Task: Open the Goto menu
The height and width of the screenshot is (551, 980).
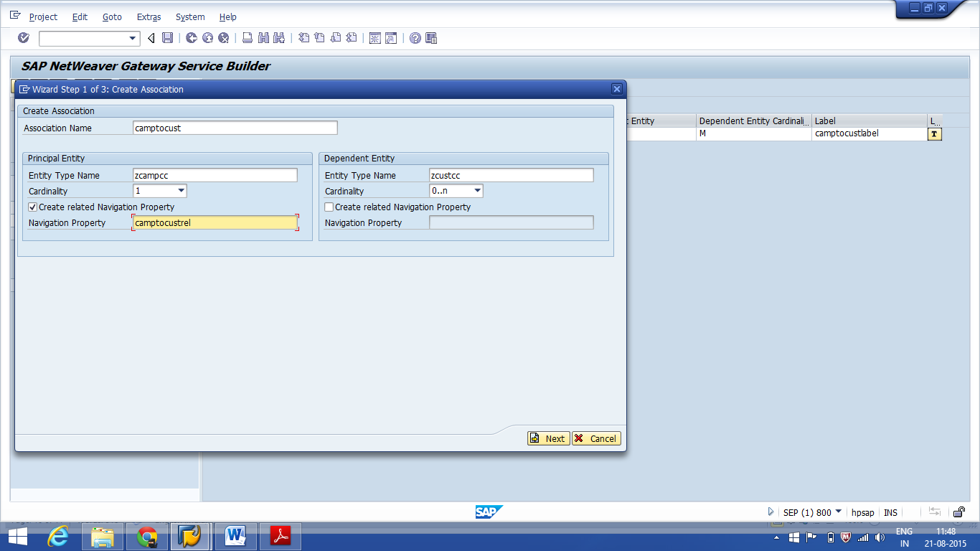Action: 112,17
